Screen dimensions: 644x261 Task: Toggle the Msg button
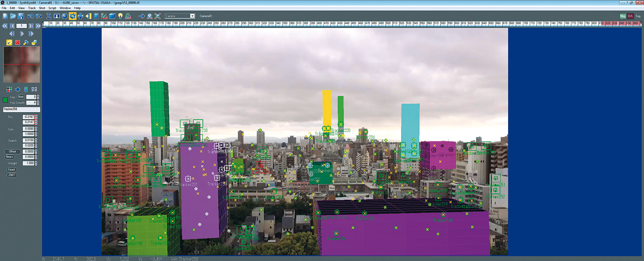622,16
